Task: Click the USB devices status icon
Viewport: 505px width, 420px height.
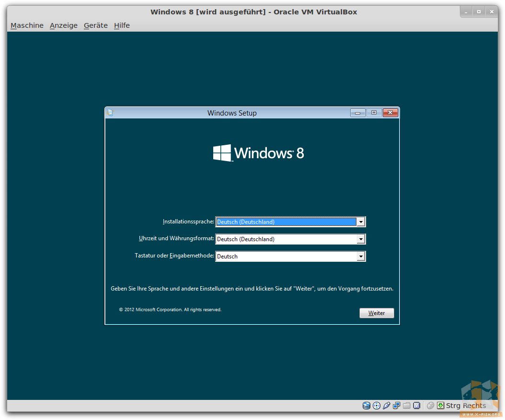Action: tap(387, 406)
